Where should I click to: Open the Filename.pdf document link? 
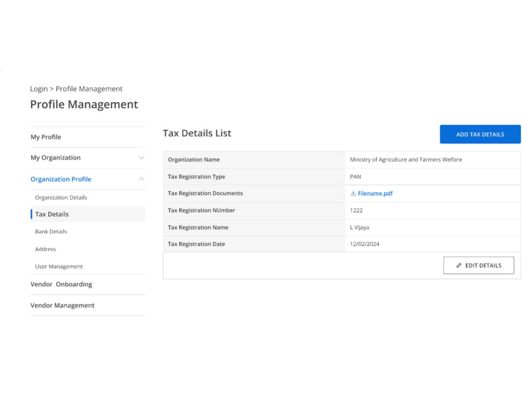[375, 193]
